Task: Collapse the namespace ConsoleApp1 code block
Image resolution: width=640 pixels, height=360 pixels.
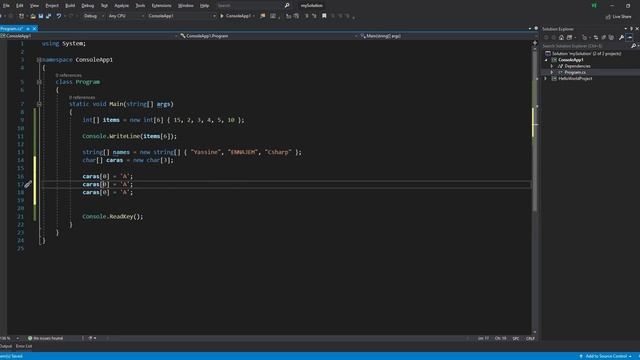Action: point(39,60)
